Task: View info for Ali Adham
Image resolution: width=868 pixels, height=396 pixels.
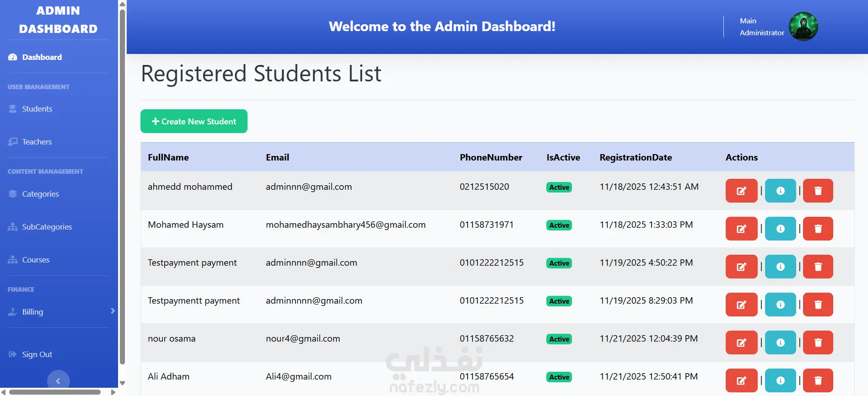Action: click(780, 380)
